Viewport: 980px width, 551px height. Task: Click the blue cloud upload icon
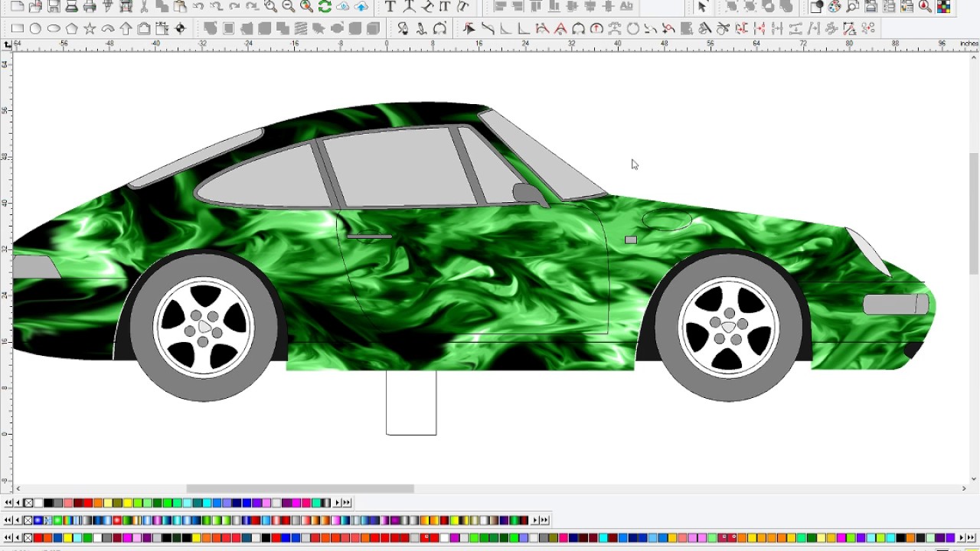tap(361, 6)
